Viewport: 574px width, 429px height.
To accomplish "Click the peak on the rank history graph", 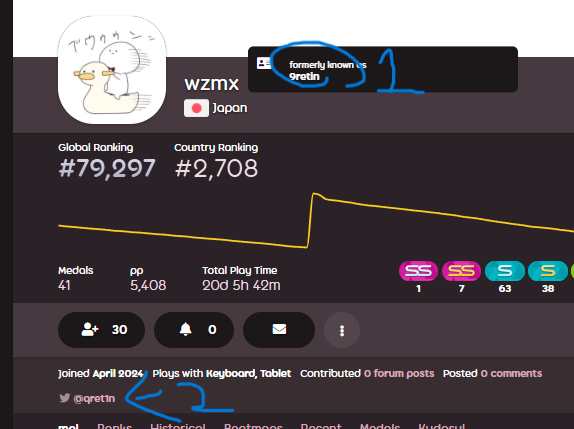I will pos(314,193).
